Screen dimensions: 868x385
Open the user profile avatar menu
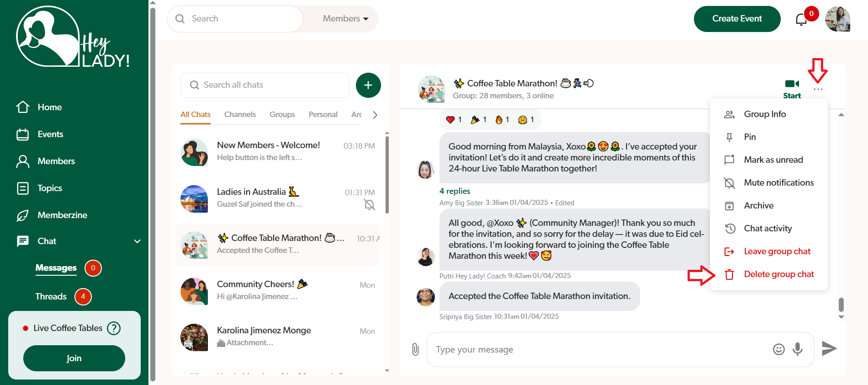point(837,19)
